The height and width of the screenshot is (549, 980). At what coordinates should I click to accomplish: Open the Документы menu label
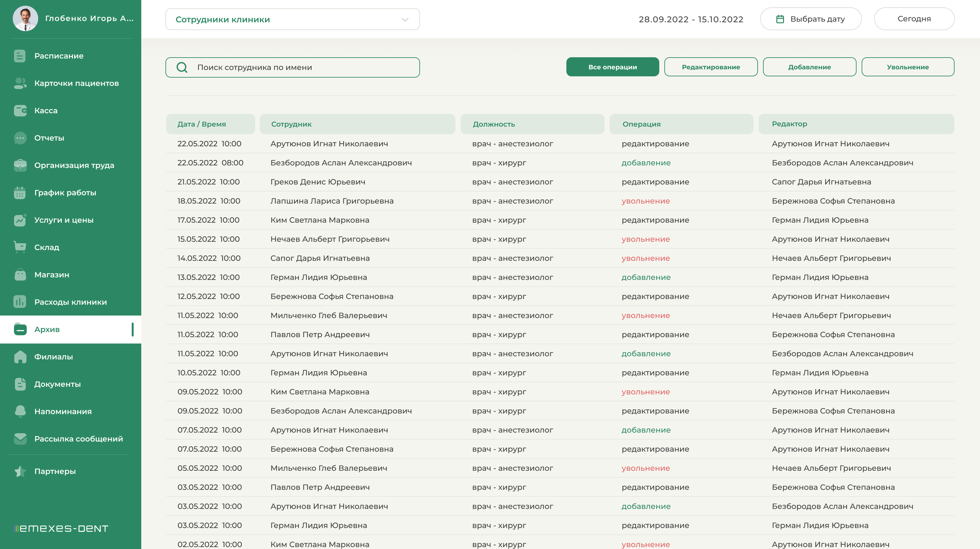coord(58,384)
